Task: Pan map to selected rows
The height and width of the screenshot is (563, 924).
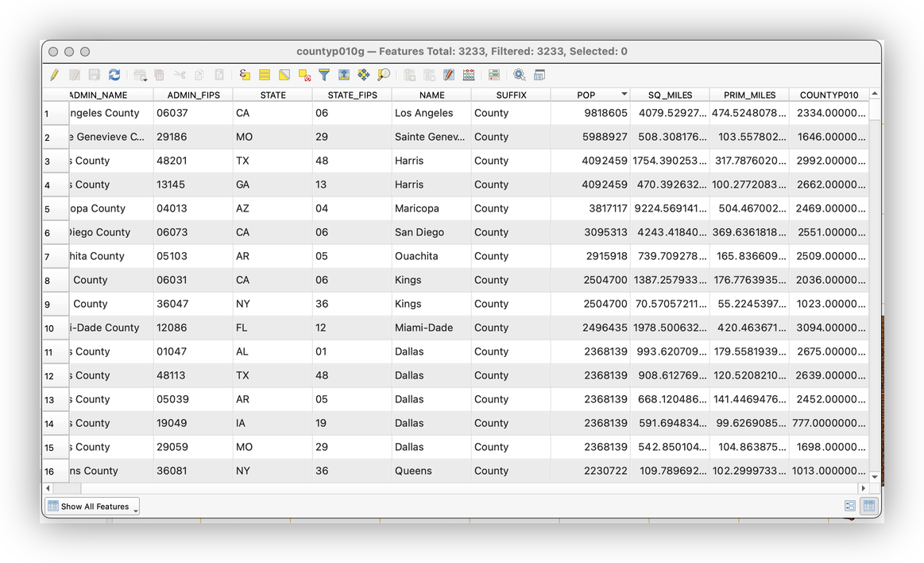Action: [x=364, y=75]
